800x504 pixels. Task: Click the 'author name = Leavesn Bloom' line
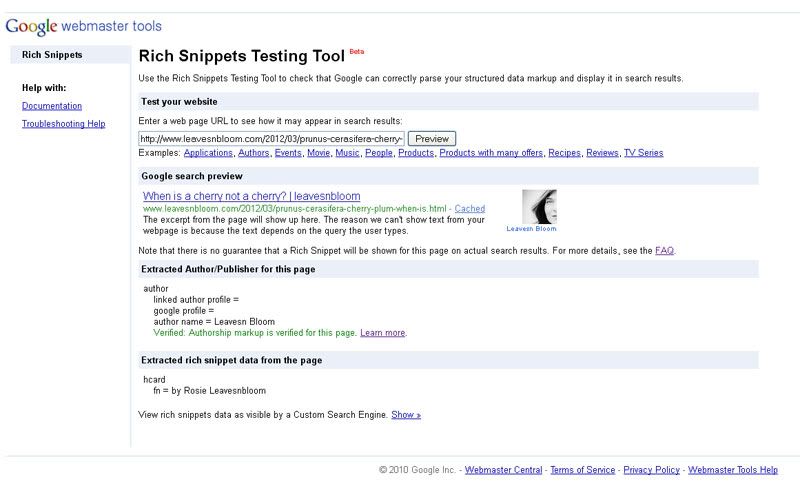(214, 322)
